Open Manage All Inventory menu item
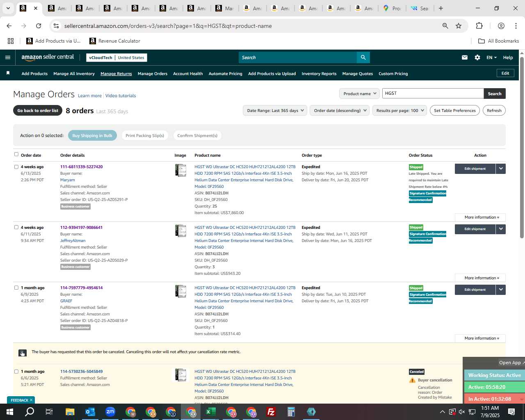The width and height of the screenshot is (525, 420). [74, 74]
